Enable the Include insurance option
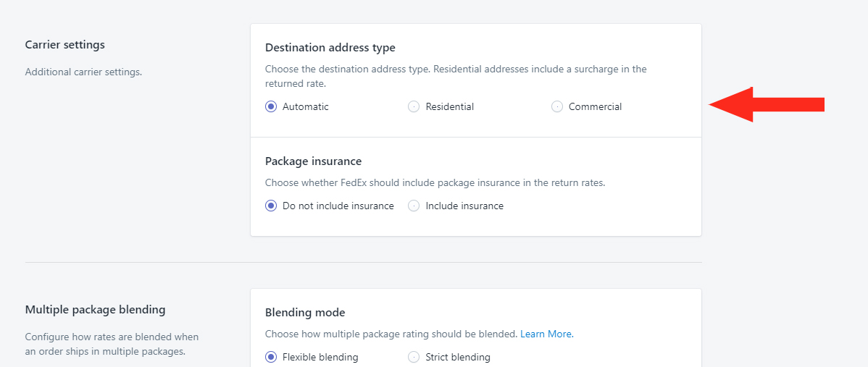The height and width of the screenshot is (367, 868). click(x=414, y=206)
